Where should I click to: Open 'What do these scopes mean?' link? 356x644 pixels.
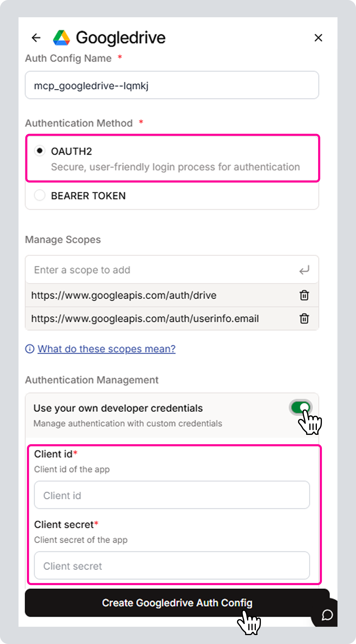106,349
